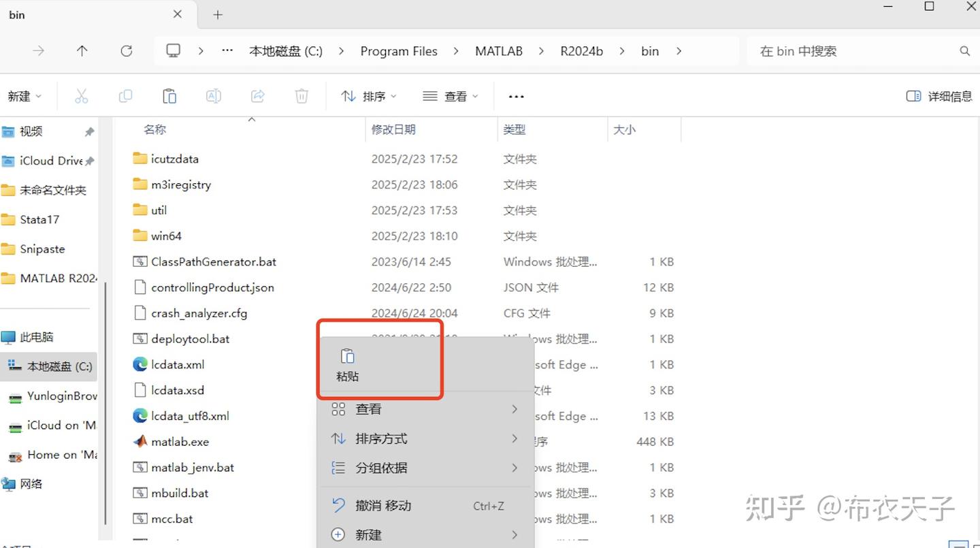Navigate to the MATLAB breadcrumb folder
The width and height of the screenshot is (980, 548).
499,50
